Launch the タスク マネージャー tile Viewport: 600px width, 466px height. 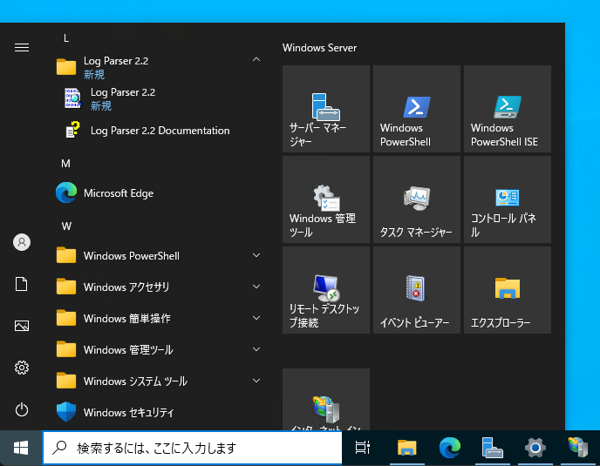[x=417, y=199]
